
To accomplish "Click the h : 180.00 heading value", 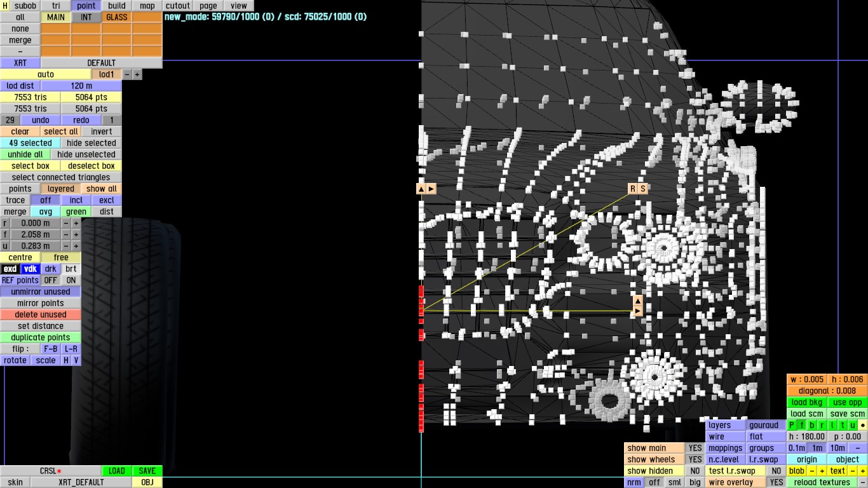I will [807, 437].
